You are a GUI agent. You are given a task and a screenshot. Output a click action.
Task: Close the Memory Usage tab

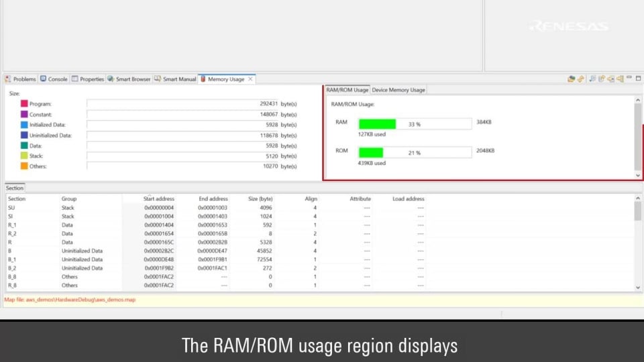[x=251, y=79]
